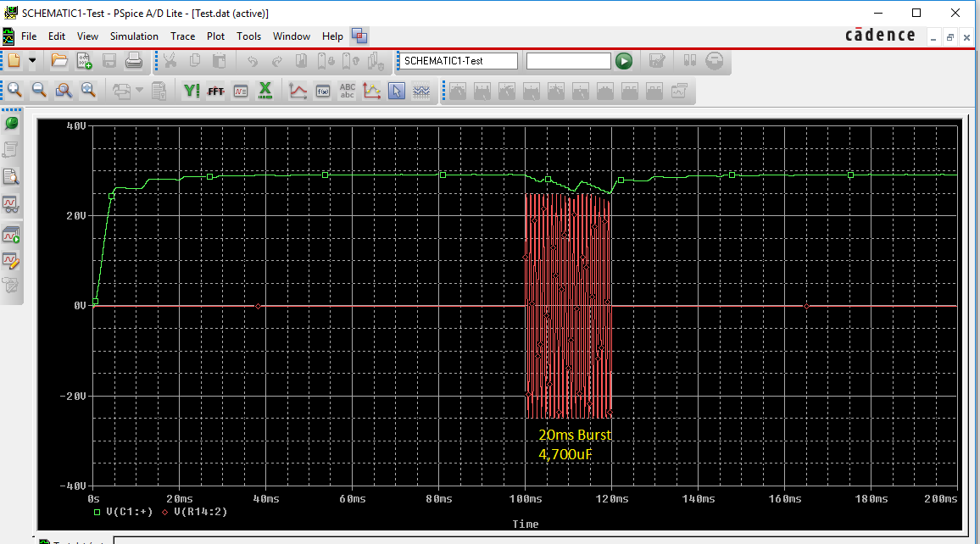Click the green square legend marker for V(C1:+)
Viewport: 980px width, 544px height.
pyautogui.click(x=97, y=512)
